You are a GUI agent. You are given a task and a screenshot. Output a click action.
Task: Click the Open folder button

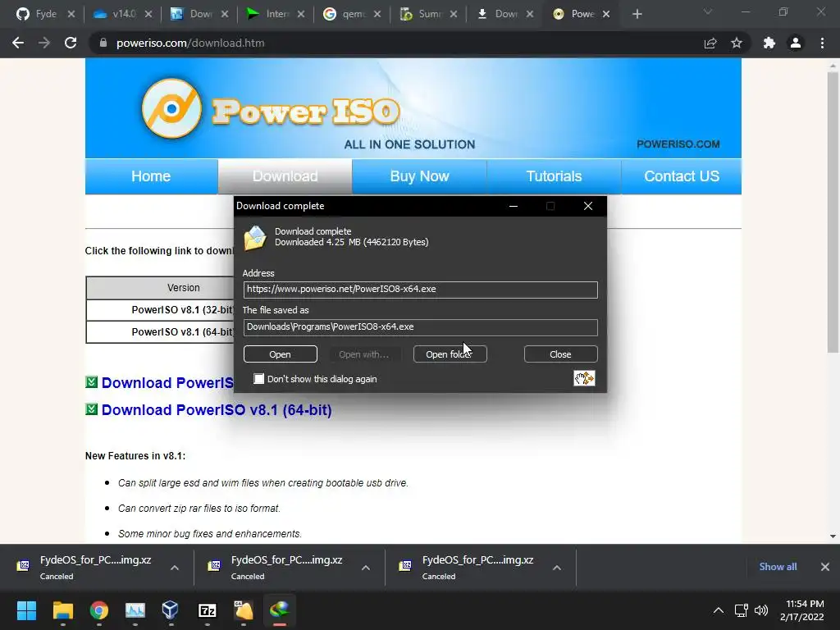(450, 354)
